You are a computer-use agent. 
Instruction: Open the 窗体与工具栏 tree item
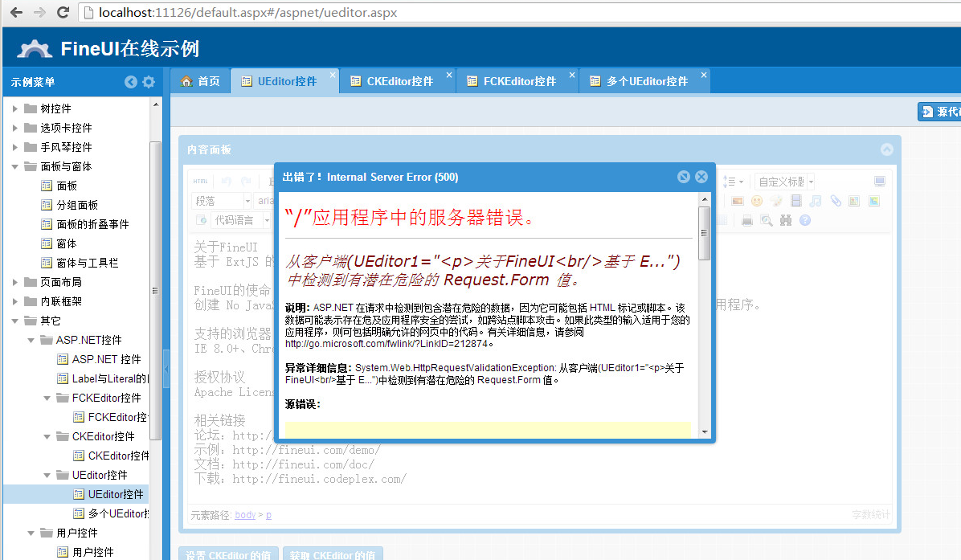(87, 263)
